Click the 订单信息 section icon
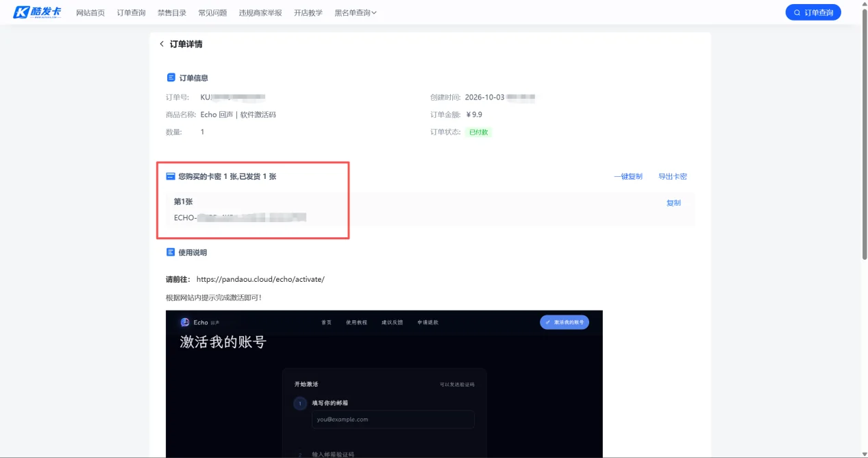This screenshot has height=458, width=868. (x=171, y=77)
